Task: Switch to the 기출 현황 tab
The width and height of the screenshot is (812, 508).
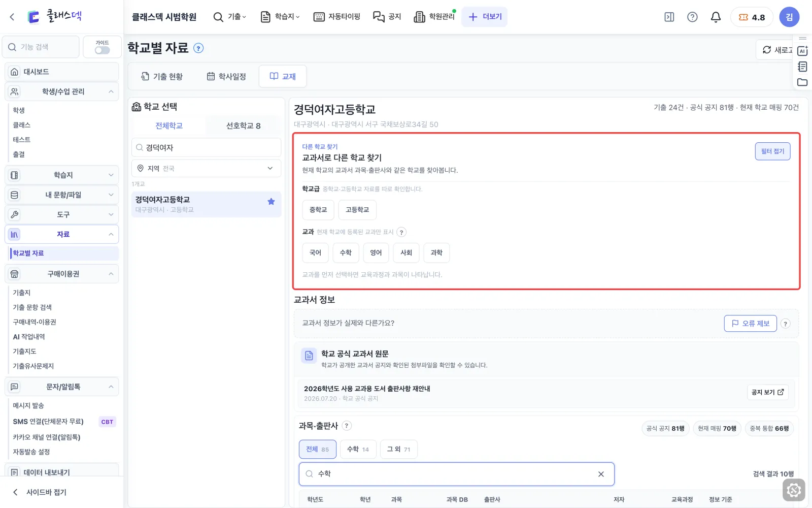Action: point(162,76)
